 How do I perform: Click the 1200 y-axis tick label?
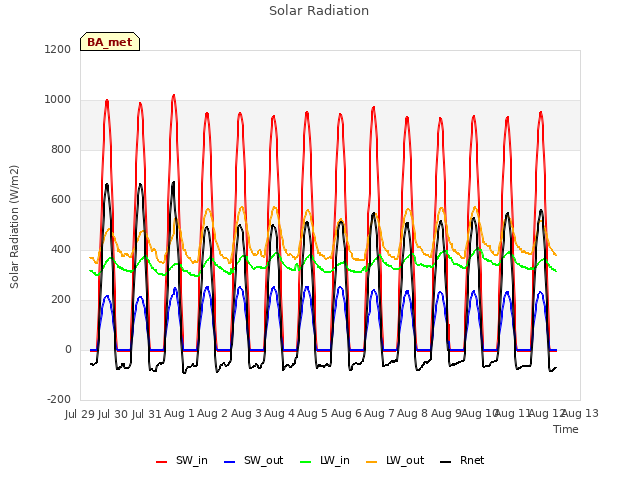(x=58, y=49)
